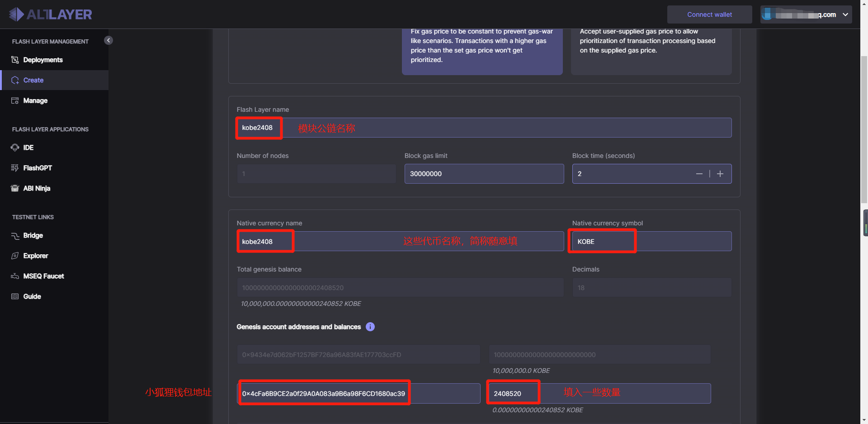Click the ABI Ninja icon
The height and width of the screenshot is (424, 868).
pos(15,188)
